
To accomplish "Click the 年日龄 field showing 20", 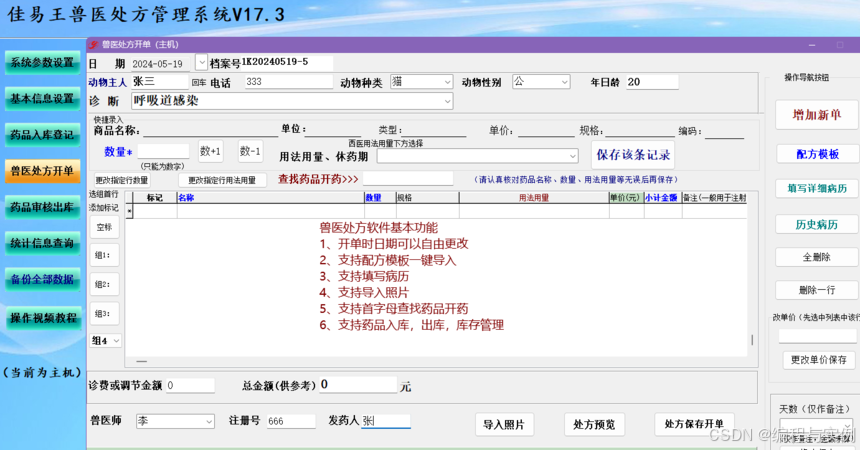I will [652, 82].
